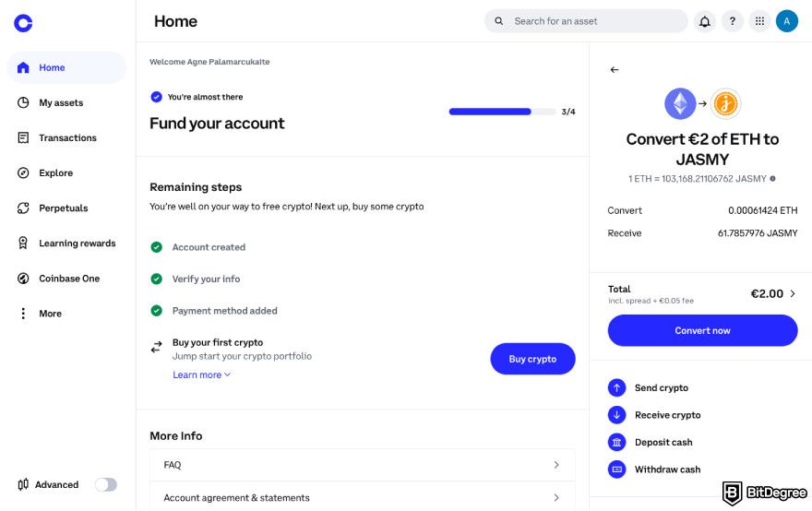Click the Buy your first crypto step
The width and height of the screenshot is (812, 511).
pyautogui.click(x=218, y=342)
